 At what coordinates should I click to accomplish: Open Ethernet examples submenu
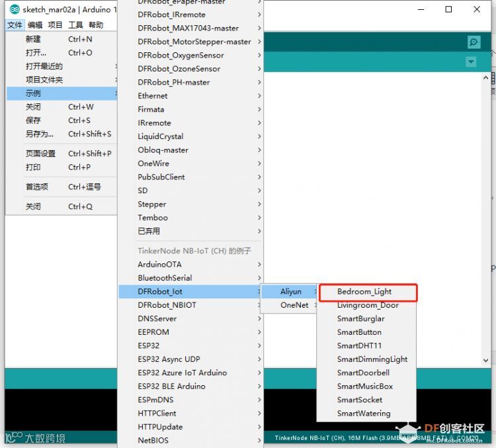pyautogui.click(x=190, y=96)
